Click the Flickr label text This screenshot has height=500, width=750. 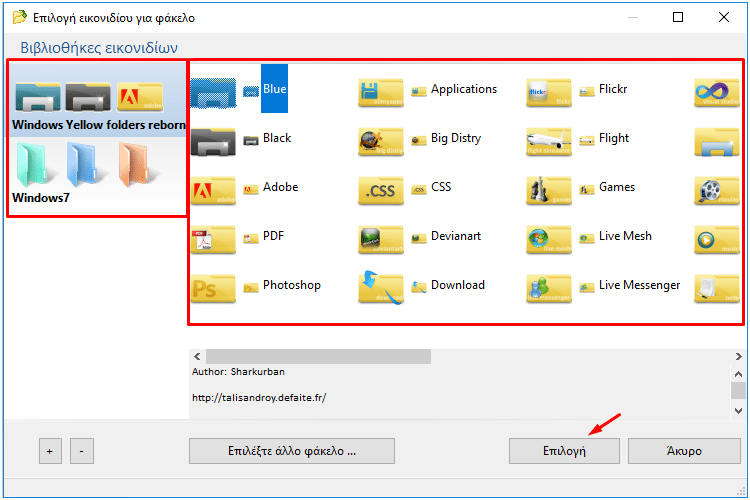[613, 89]
